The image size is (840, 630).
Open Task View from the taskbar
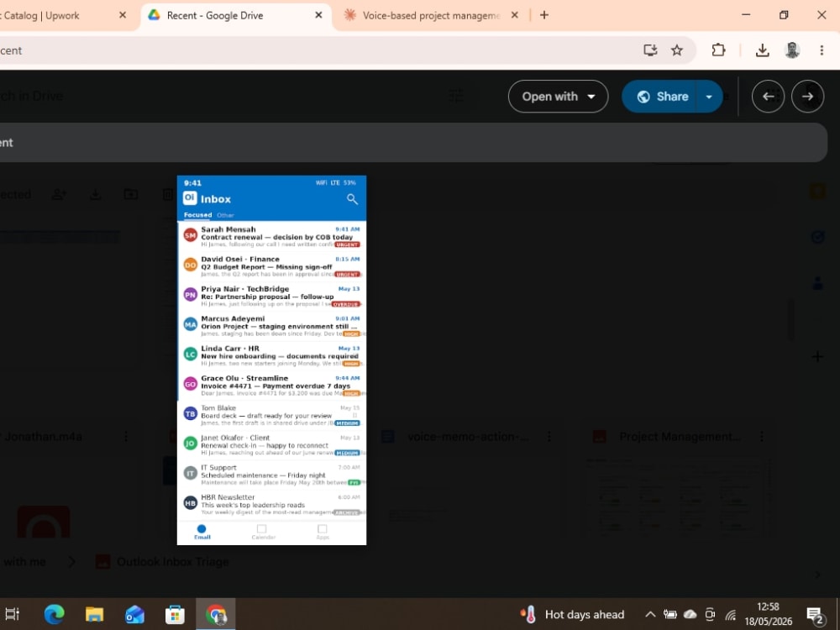pos(12,614)
